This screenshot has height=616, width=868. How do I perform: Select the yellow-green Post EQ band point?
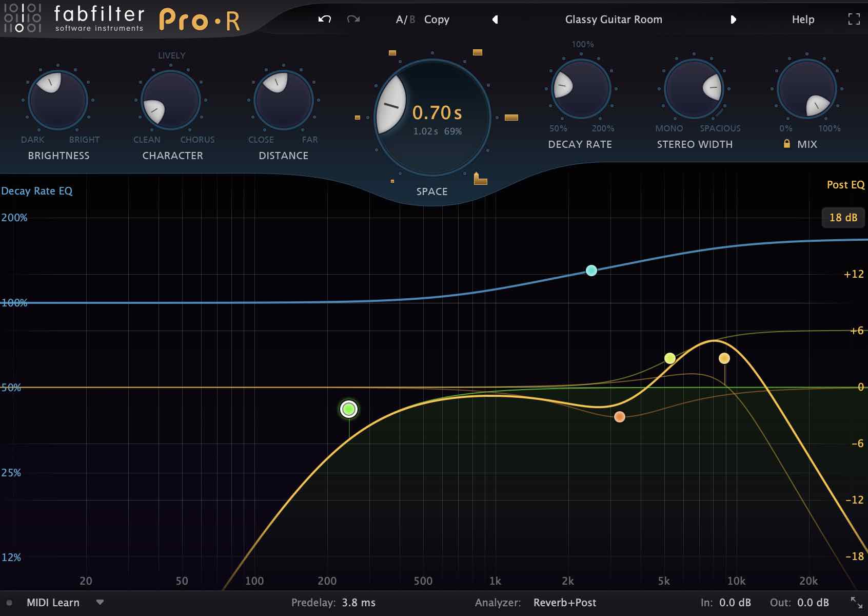tap(670, 358)
